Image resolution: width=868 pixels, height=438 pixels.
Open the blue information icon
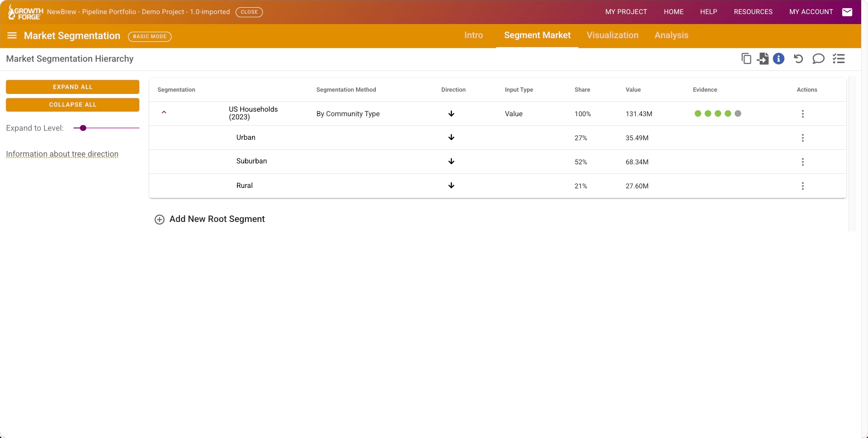coord(779,59)
